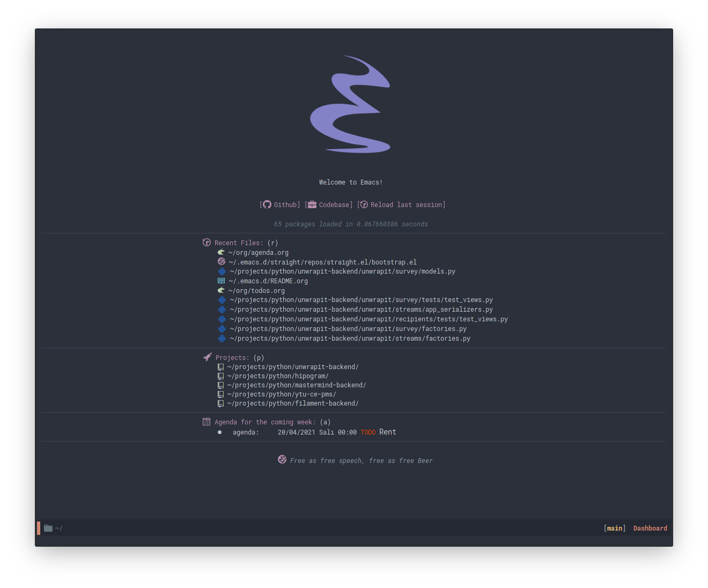708x588 pixels.
Task: Click the packages loaded init info text
Action: [x=351, y=224]
